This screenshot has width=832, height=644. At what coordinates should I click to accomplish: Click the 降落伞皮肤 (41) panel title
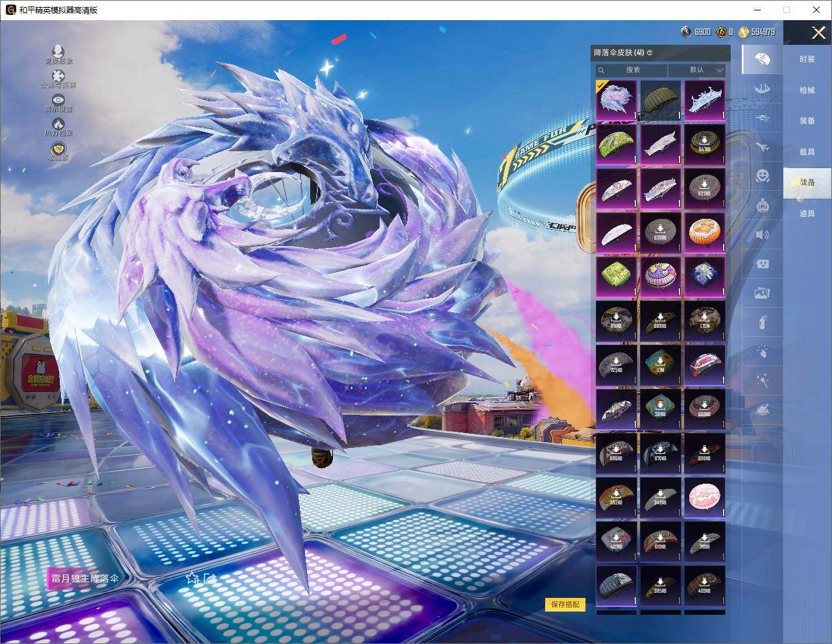coord(618,53)
